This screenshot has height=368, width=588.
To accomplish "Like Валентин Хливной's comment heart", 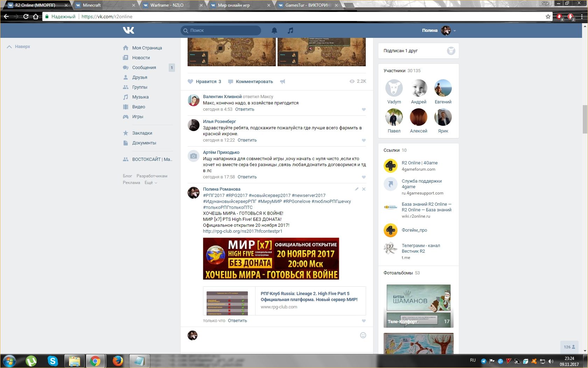I will [364, 109].
